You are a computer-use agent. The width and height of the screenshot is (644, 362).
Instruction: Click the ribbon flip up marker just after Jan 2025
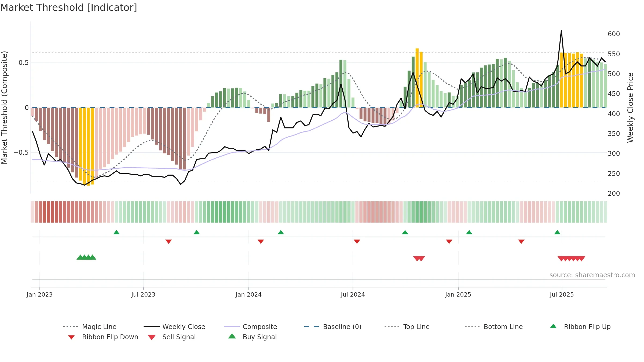click(469, 232)
